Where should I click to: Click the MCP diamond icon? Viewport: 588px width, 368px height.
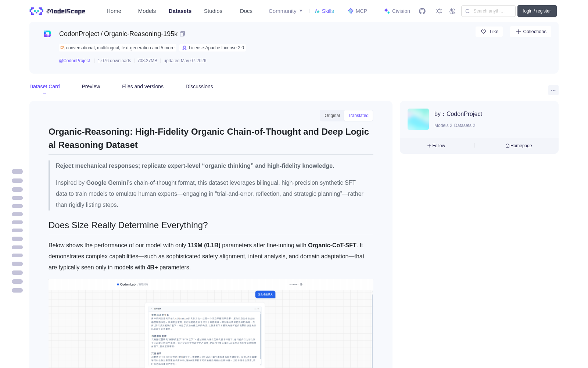(351, 11)
